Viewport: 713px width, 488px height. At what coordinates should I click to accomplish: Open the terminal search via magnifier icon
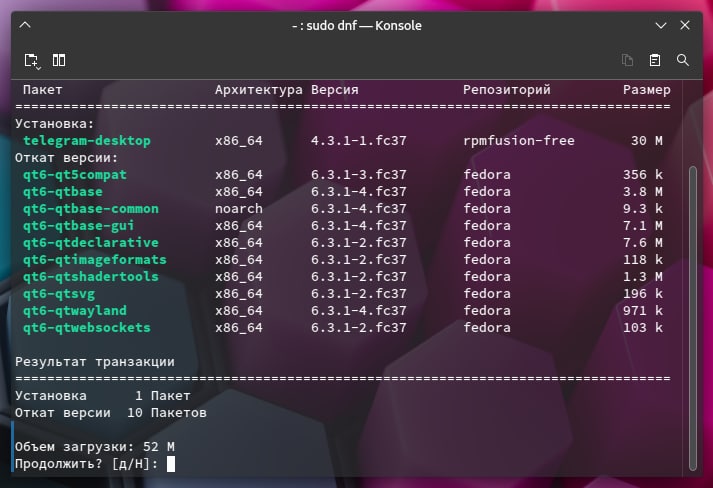[683, 60]
